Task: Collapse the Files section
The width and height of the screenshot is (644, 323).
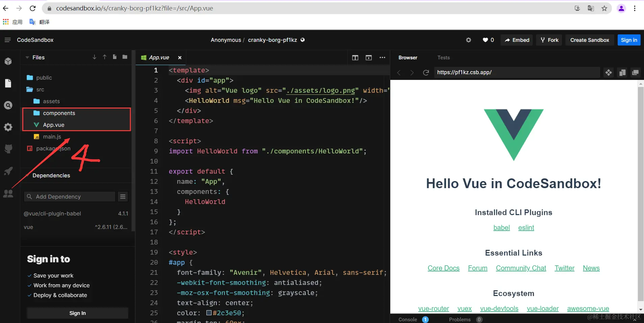Action: coord(27,58)
